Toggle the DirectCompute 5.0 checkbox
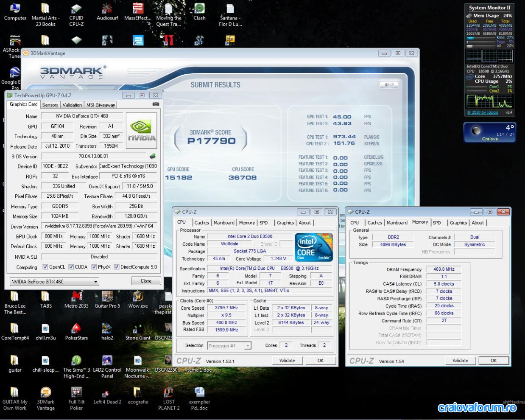The image size is (525, 420). 117,267
